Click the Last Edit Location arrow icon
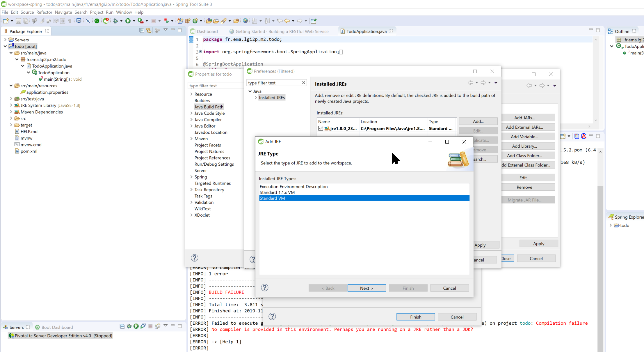644x352 pixels. (280, 21)
